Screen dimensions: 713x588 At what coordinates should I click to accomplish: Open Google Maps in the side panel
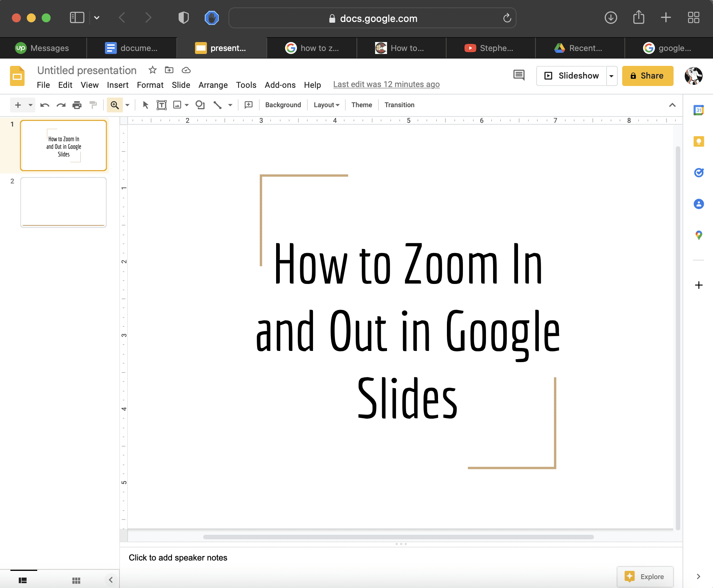coord(698,235)
